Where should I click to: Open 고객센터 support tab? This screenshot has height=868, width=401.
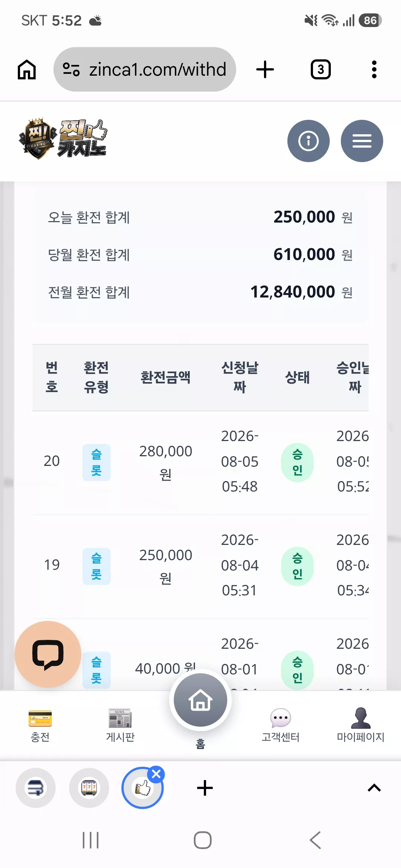click(x=281, y=726)
